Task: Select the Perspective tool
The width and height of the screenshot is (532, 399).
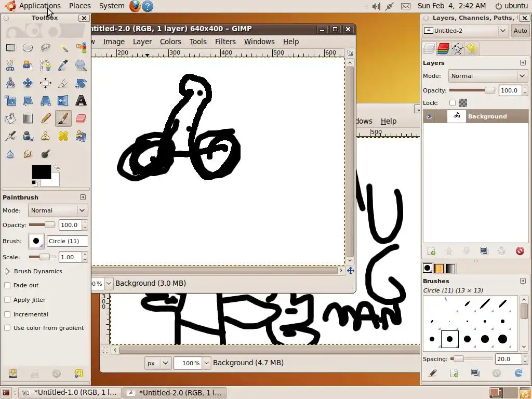Action: tap(46, 100)
